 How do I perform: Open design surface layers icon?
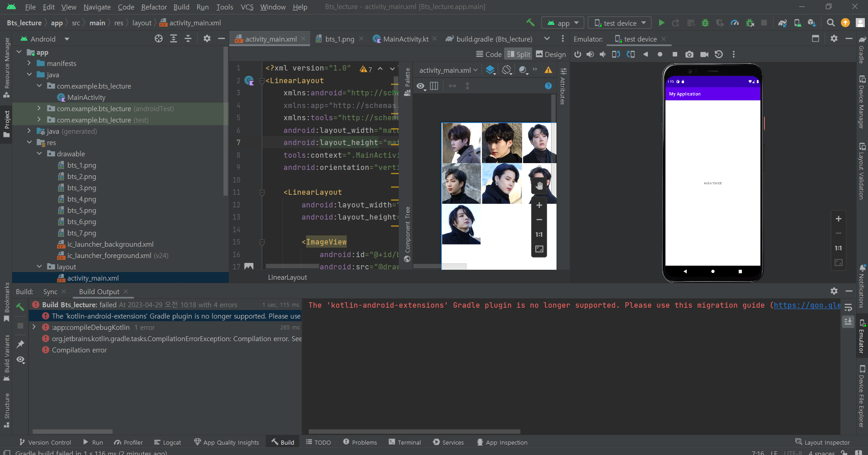point(491,70)
